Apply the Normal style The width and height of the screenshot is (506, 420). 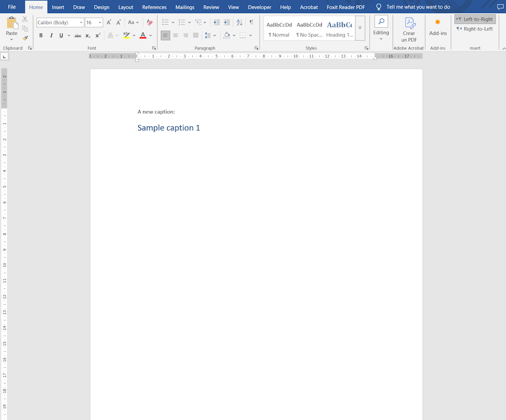(x=279, y=29)
